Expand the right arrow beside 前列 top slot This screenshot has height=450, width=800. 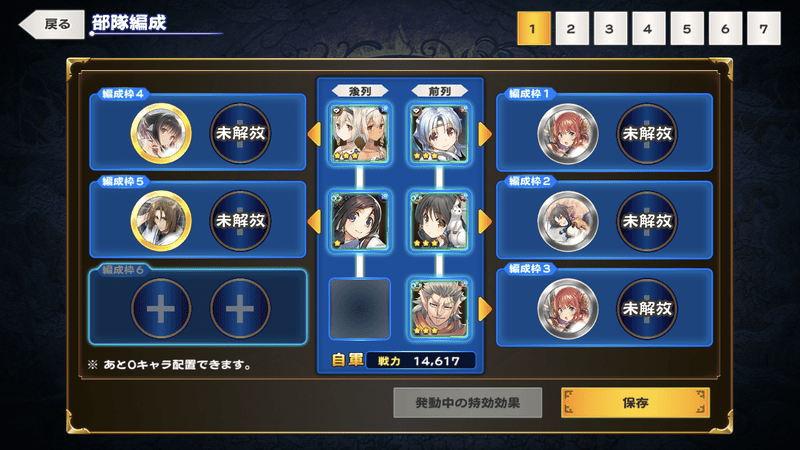tap(485, 134)
